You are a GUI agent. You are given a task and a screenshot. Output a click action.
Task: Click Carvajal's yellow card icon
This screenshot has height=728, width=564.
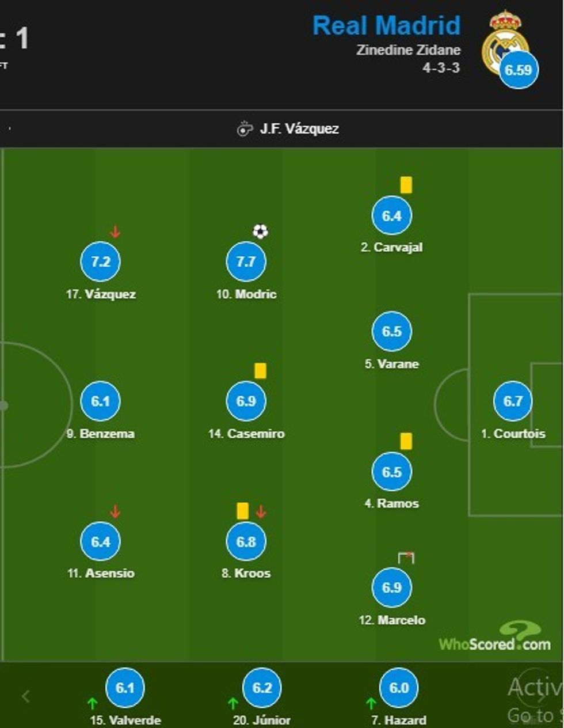406,185
